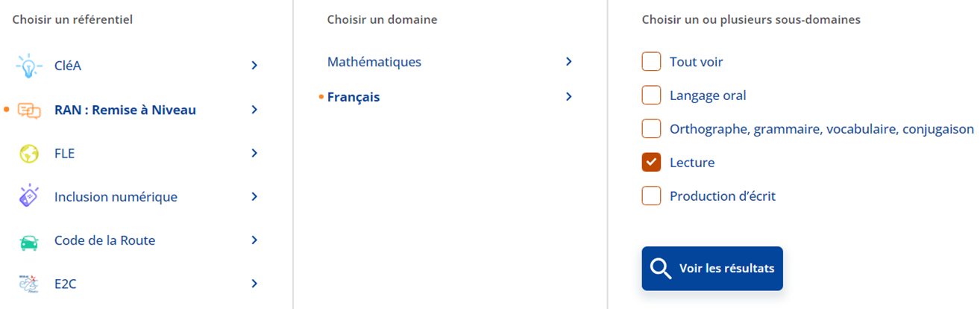This screenshot has width=980, height=309.
Task: Open the Français chevron arrow
Action: (569, 97)
